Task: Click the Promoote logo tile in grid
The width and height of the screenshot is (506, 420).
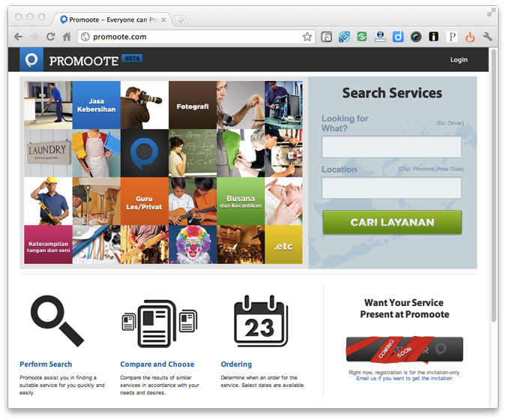Action: click(144, 153)
